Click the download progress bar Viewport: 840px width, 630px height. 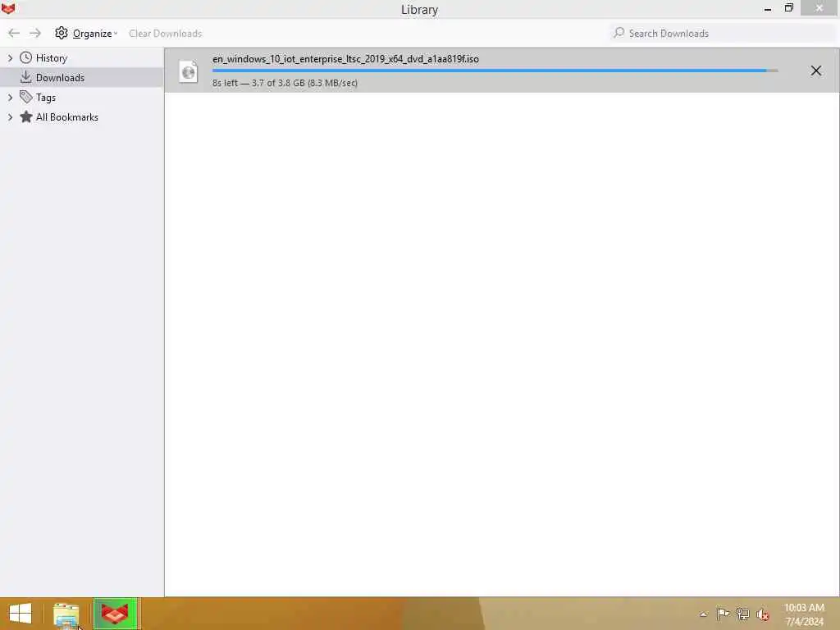tap(495, 71)
